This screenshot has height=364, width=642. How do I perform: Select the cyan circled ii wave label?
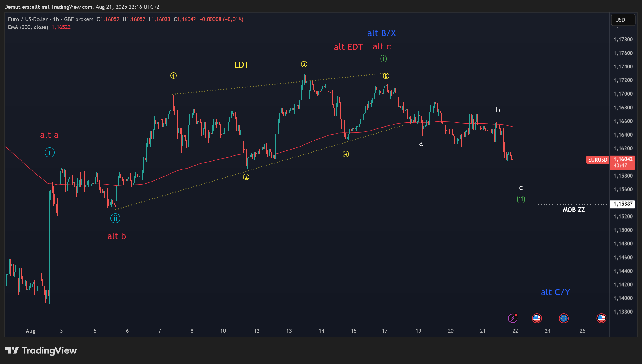click(x=115, y=218)
